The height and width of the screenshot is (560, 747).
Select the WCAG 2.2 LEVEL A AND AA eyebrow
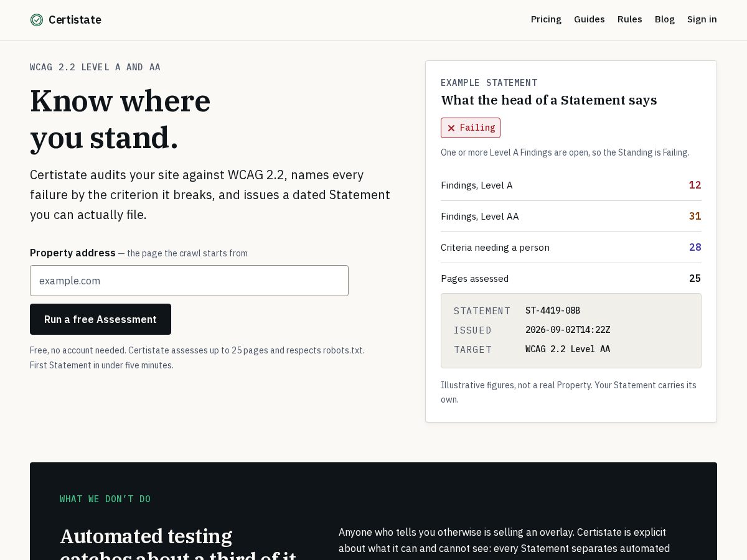click(x=95, y=67)
